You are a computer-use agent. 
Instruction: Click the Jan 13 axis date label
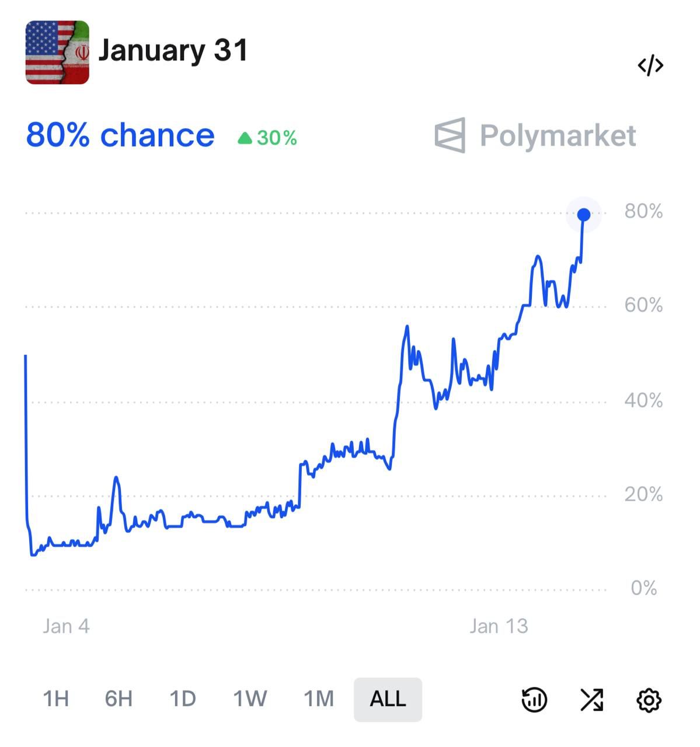(499, 626)
